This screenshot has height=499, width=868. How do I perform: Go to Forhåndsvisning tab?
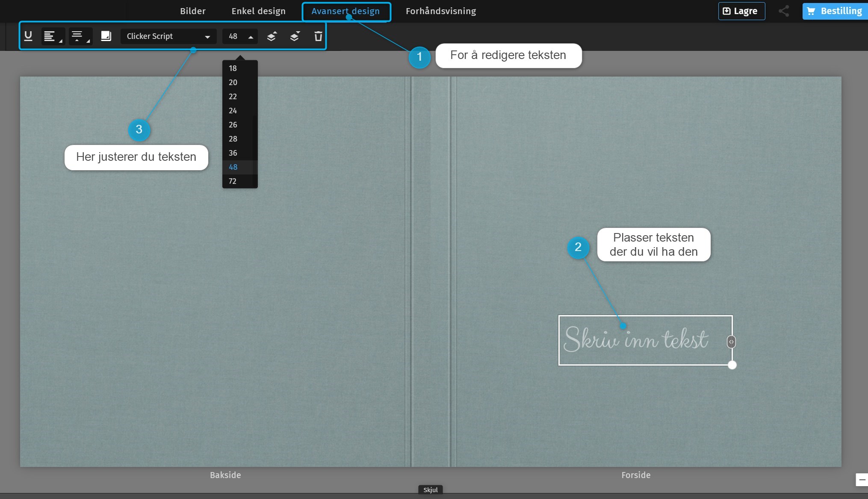point(440,11)
